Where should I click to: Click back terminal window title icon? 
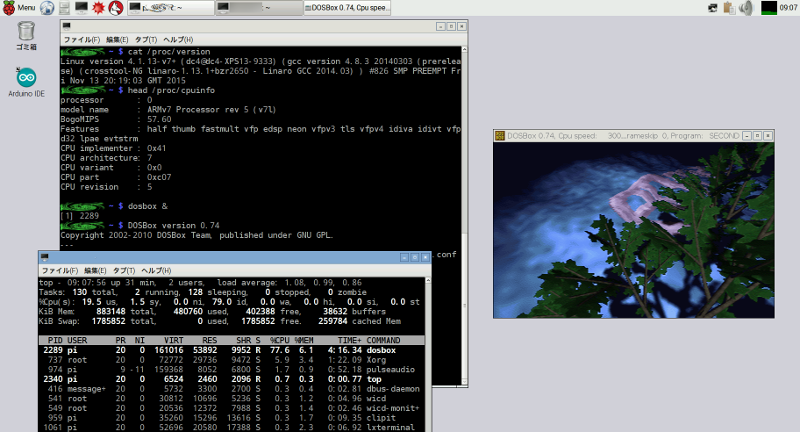[x=66, y=26]
